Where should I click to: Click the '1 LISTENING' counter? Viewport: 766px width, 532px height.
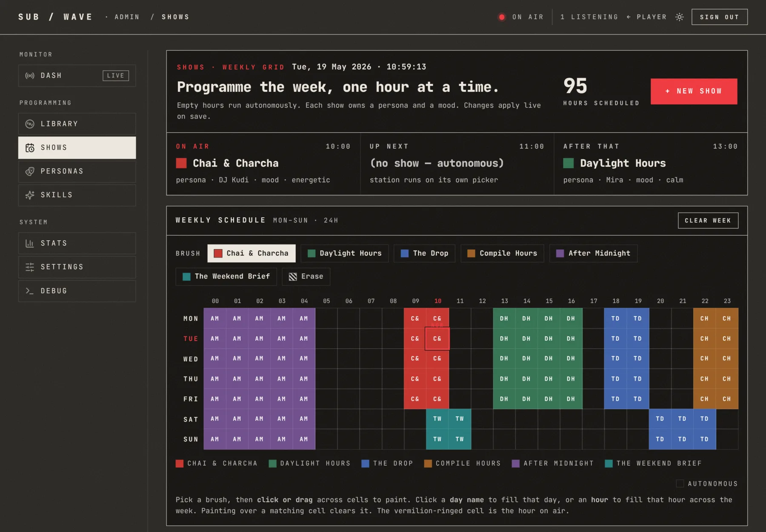[589, 17]
